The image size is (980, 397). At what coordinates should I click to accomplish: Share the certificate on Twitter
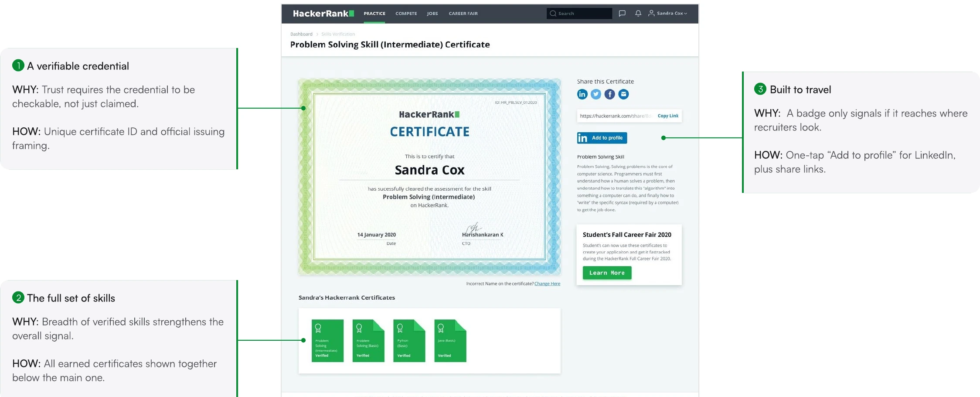coord(596,94)
